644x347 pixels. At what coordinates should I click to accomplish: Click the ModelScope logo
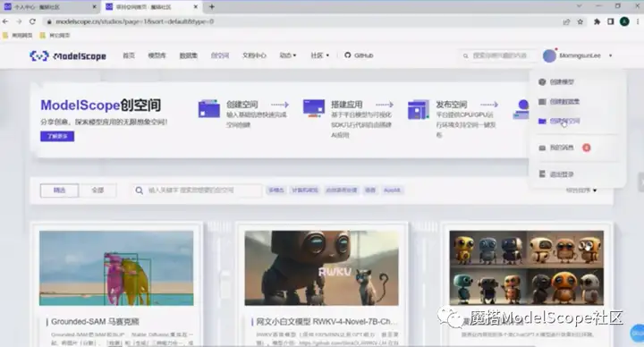click(68, 55)
